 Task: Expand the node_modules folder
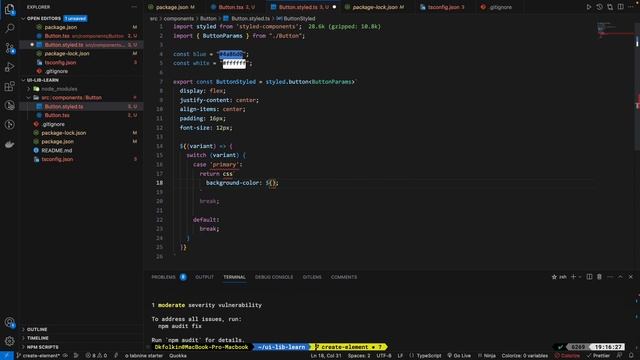(x=59, y=89)
